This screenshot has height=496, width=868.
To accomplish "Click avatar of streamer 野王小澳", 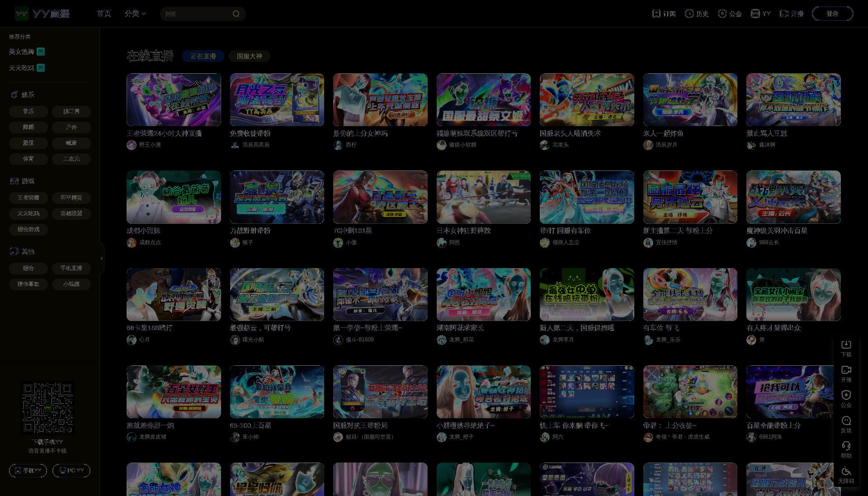I will pos(132,145).
